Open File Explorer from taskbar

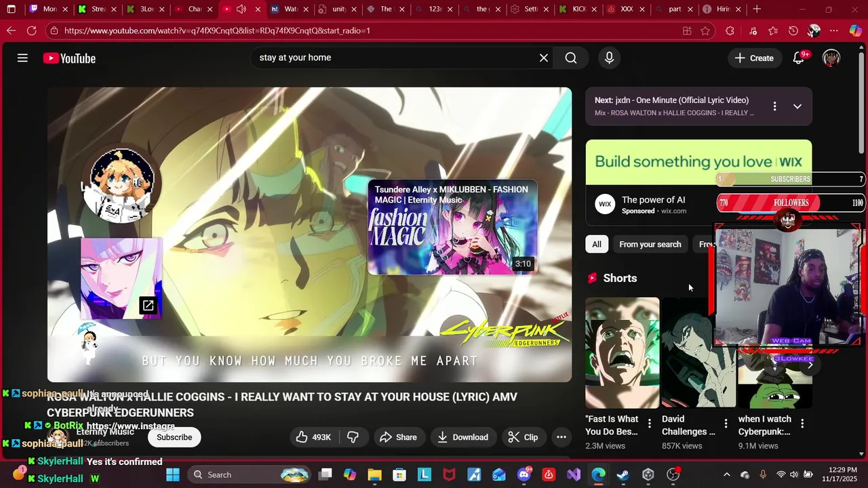[x=374, y=474]
